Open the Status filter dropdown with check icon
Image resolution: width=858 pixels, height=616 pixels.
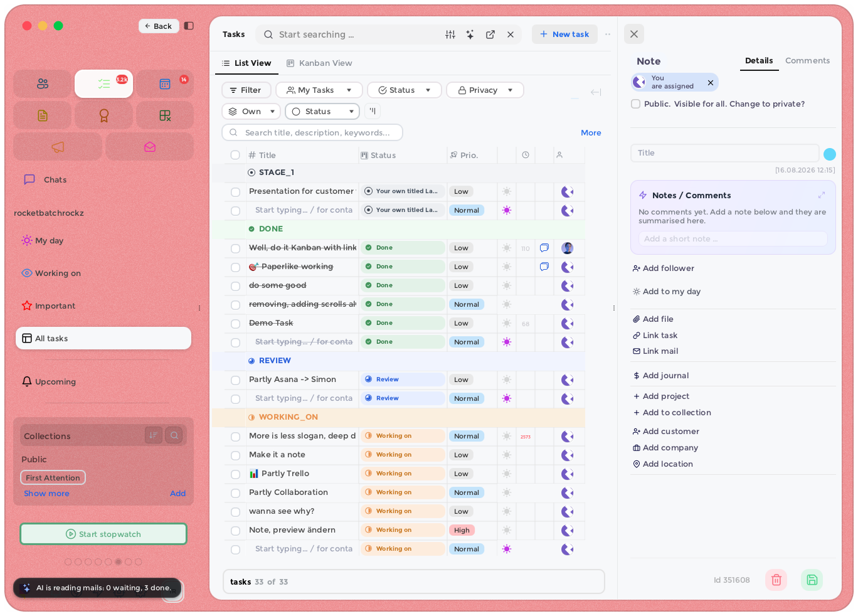click(x=405, y=90)
